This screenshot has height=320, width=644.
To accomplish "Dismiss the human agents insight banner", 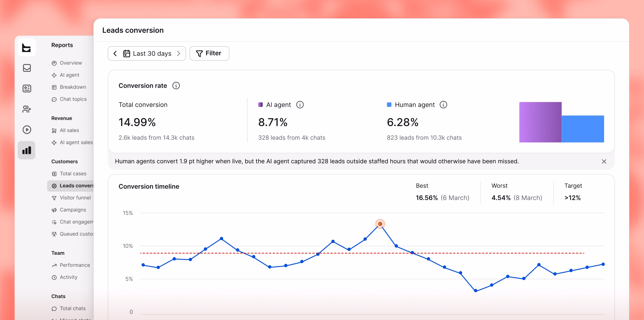I will [604, 162].
